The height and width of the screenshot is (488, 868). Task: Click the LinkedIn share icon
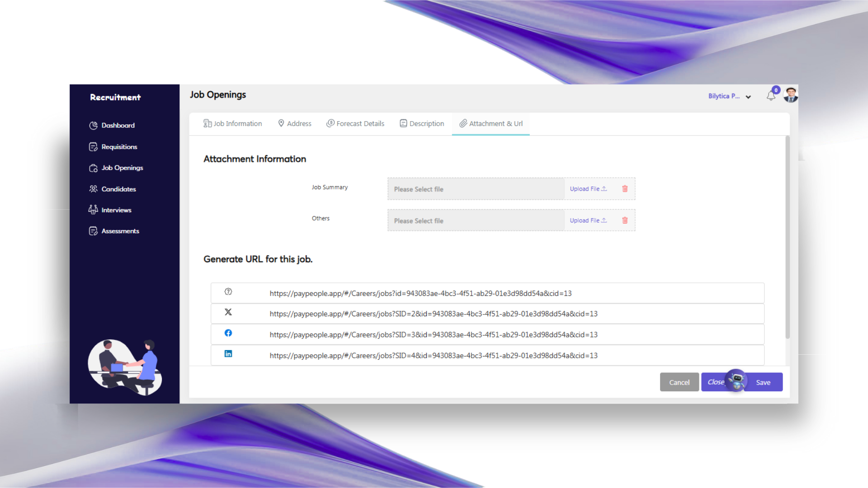tap(228, 354)
